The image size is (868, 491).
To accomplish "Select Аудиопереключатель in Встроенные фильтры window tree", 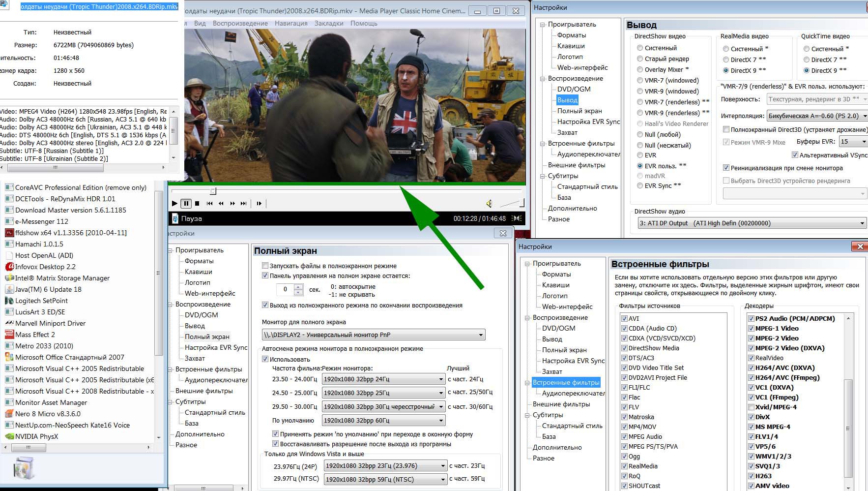I will pos(573,393).
